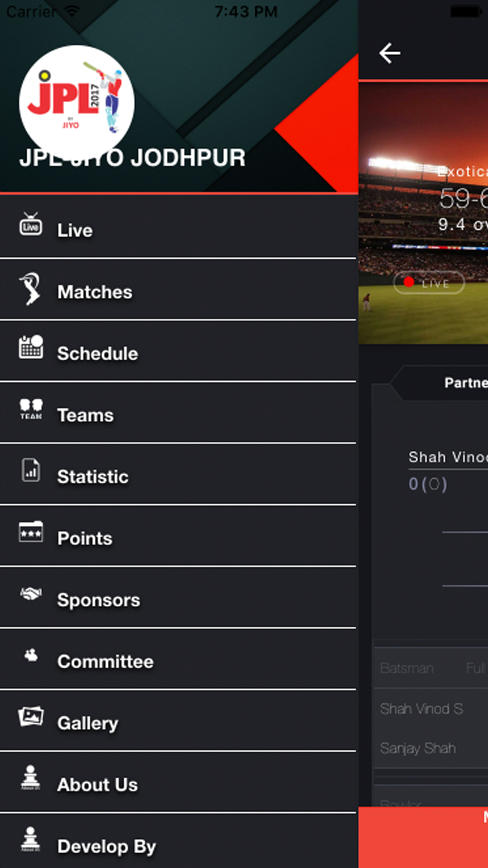Select the Sponsors menu item

pyautogui.click(x=178, y=598)
